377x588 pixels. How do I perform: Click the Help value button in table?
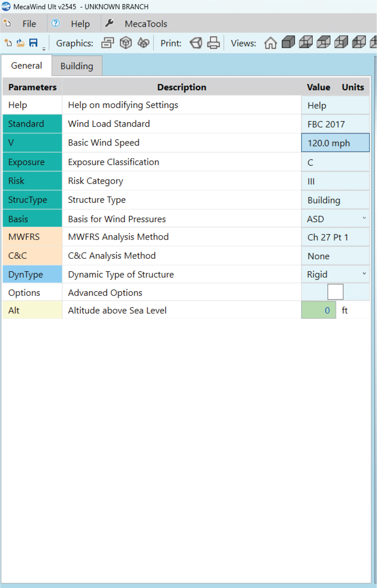click(x=335, y=105)
